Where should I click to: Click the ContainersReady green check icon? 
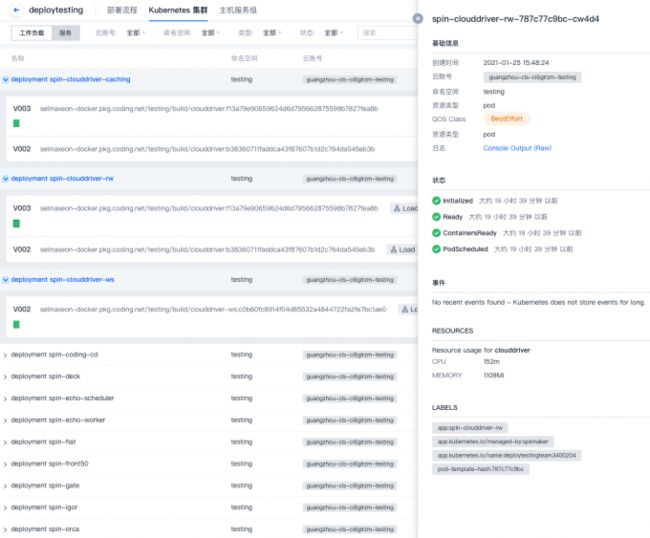pos(436,233)
